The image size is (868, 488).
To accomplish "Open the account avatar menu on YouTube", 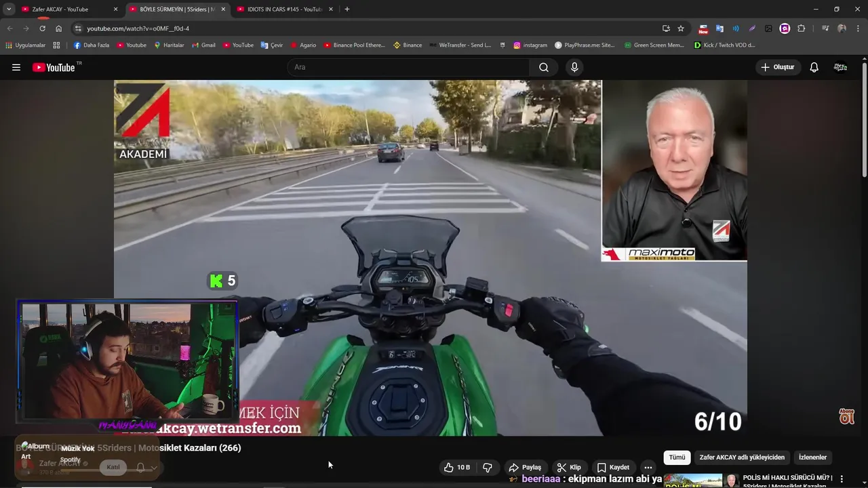I will coord(840,67).
